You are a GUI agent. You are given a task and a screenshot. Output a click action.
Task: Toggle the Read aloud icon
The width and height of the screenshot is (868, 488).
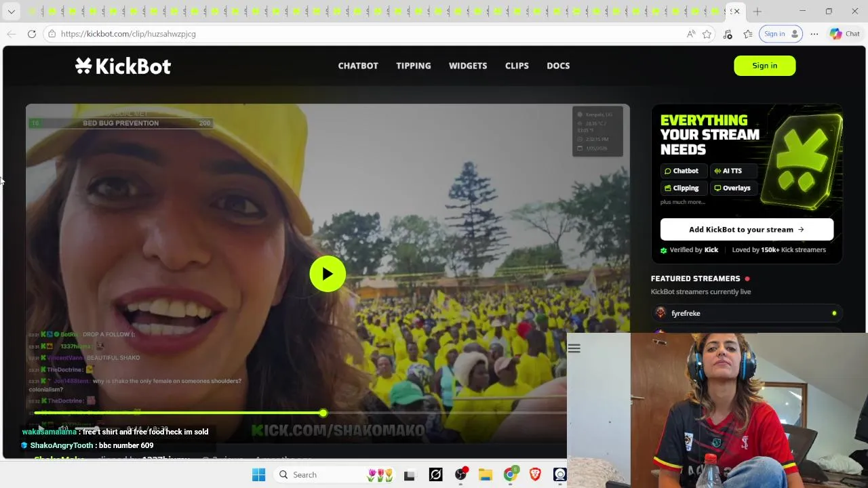(x=690, y=34)
